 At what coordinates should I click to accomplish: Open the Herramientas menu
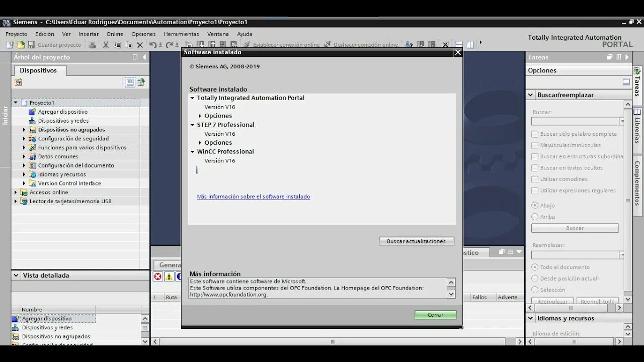tap(181, 34)
